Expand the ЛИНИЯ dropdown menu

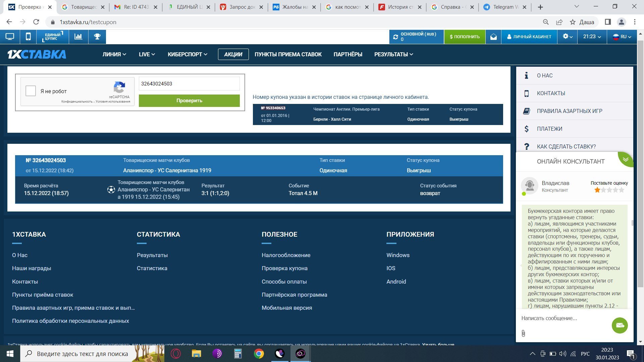114,54
